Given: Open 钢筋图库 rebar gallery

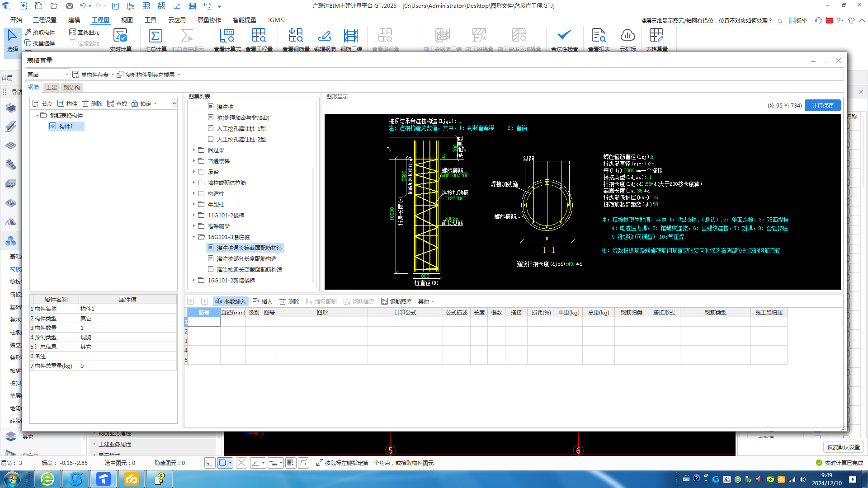Looking at the screenshot, I should click(x=396, y=301).
